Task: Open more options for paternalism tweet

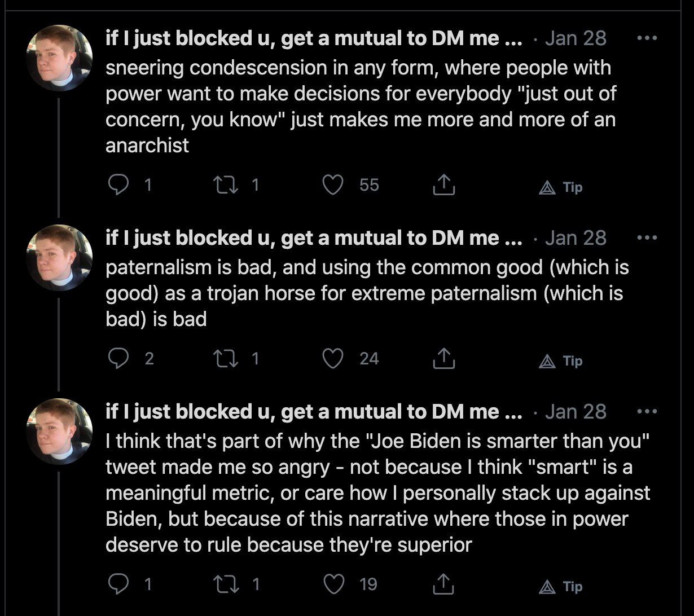Action: 647,237
